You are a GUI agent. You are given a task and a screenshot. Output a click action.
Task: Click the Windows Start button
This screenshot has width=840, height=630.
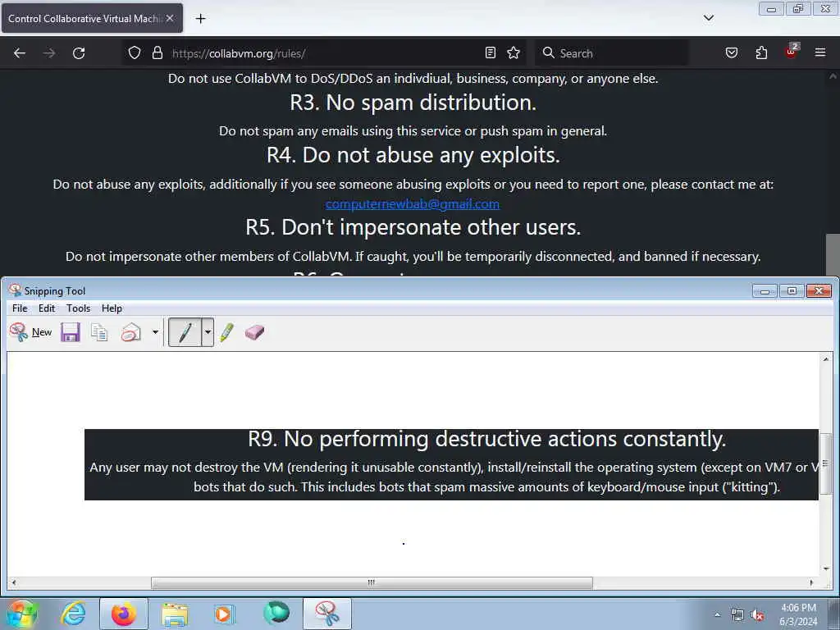22,614
